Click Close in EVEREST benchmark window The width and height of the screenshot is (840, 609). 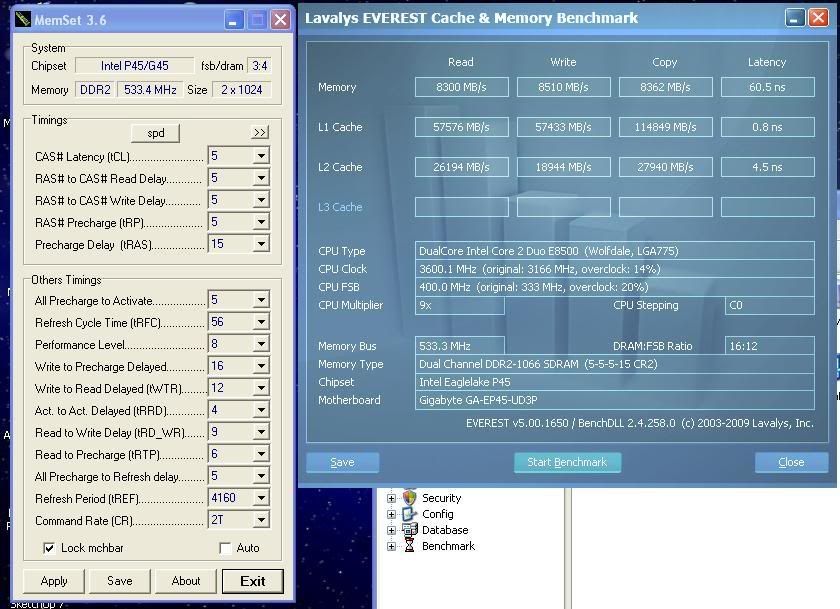[791, 462]
